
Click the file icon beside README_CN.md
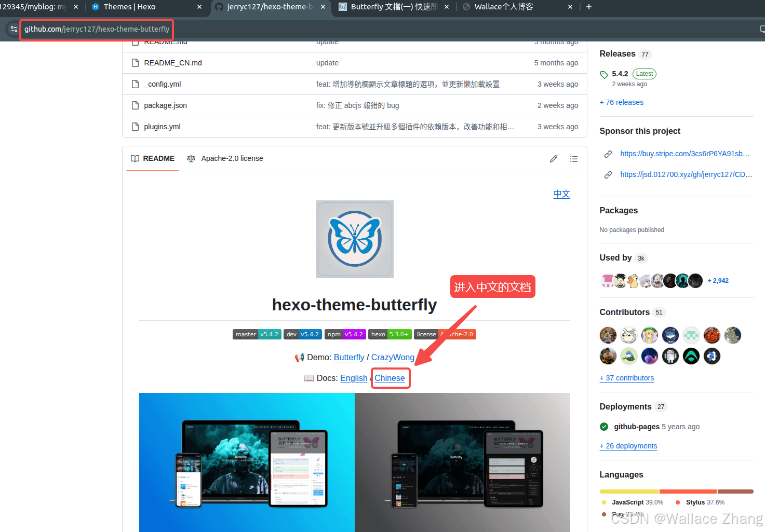[x=135, y=63]
